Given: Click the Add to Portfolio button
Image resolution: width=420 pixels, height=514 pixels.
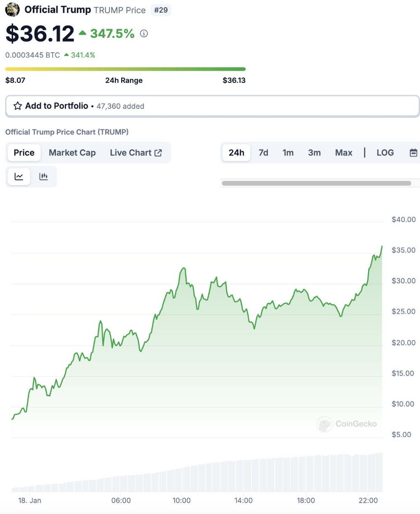Looking at the screenshot, I should pos(213,106).
